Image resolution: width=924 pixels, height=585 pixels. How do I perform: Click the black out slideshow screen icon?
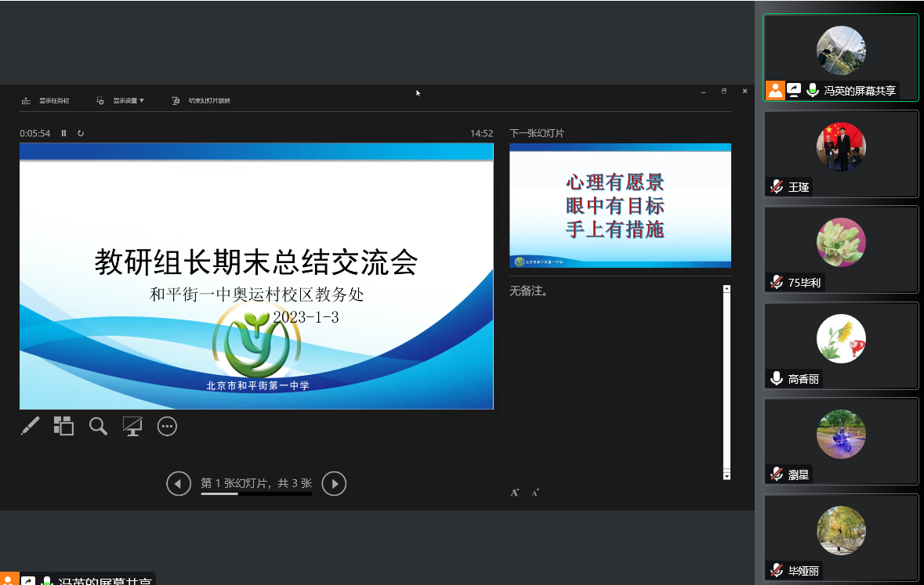[x=132, y=426]
